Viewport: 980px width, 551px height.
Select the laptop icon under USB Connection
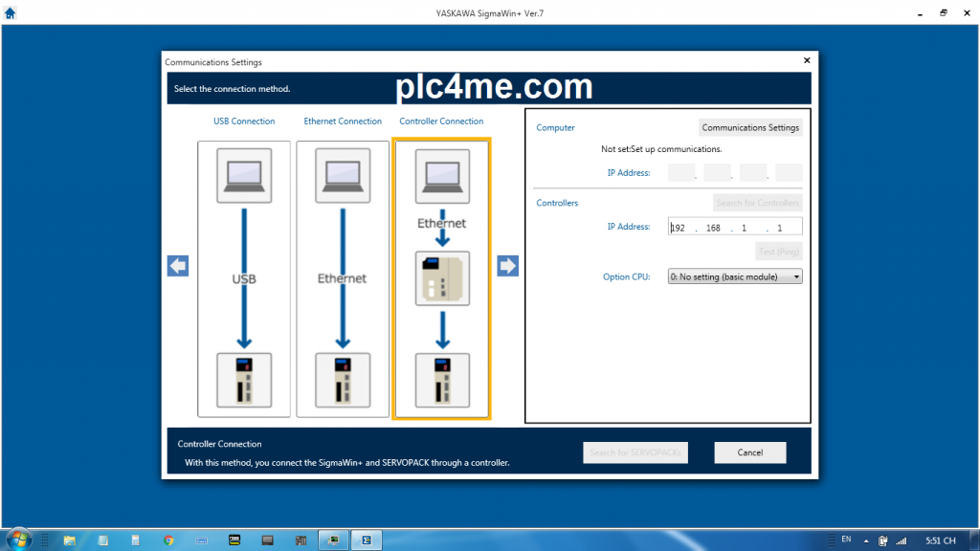pyautogui.click(x=244, y=175)
